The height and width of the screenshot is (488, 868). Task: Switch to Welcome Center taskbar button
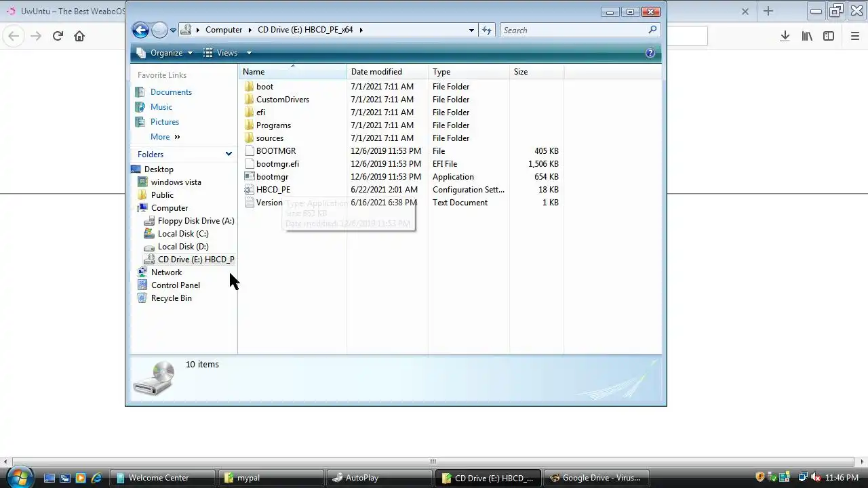[163, 478]
